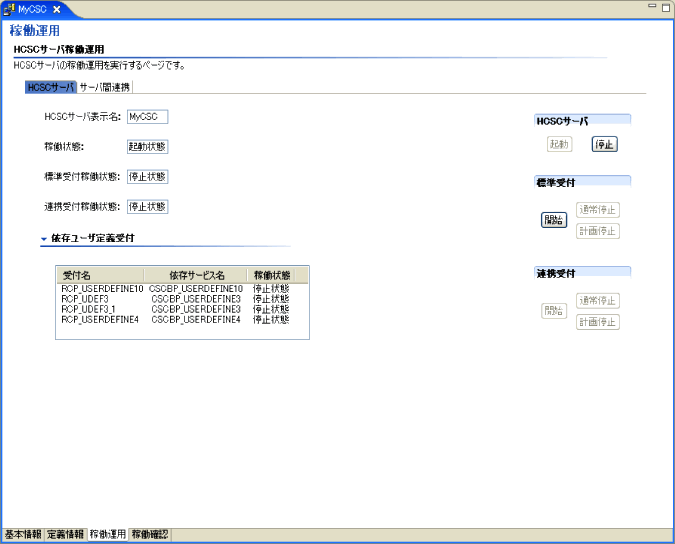Open the 定義情報 bottom tab

tap(65, 535)
